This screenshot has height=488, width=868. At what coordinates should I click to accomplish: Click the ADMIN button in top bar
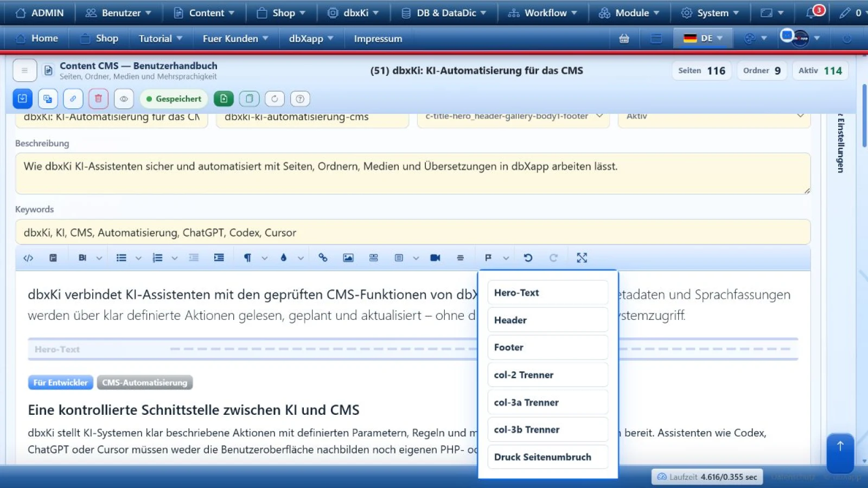click(x=40, y=13)
